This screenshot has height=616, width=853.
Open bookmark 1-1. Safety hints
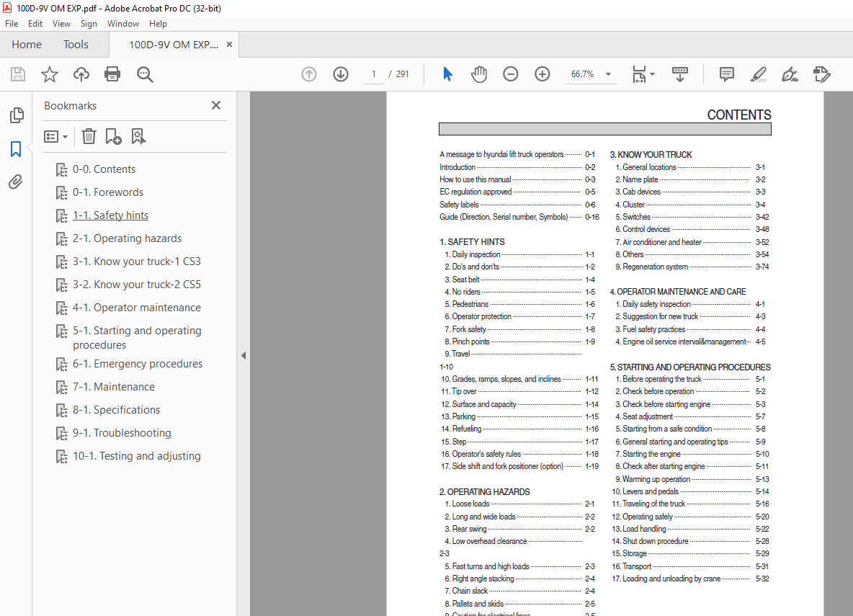pyautogui.click(x=110, y=215)
